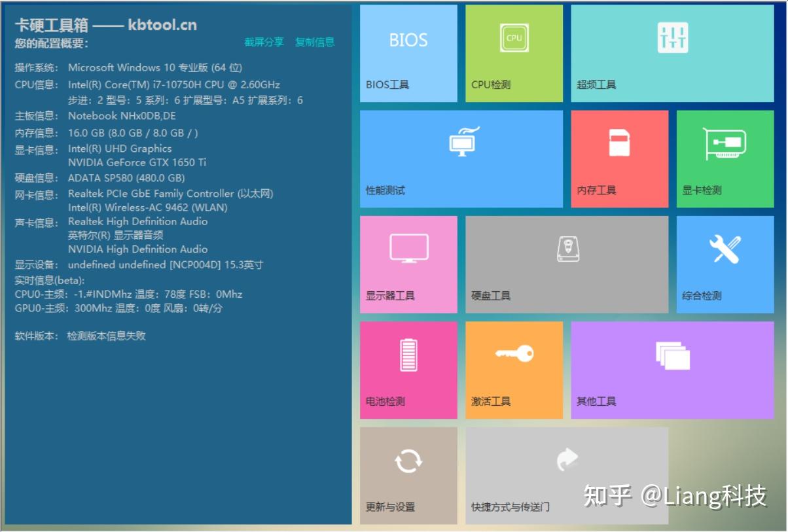Click the 卡硬工具箱 kbtool.cn title
Image resolution: width=788 pixels, height=532 pixels.
(106, 26)
